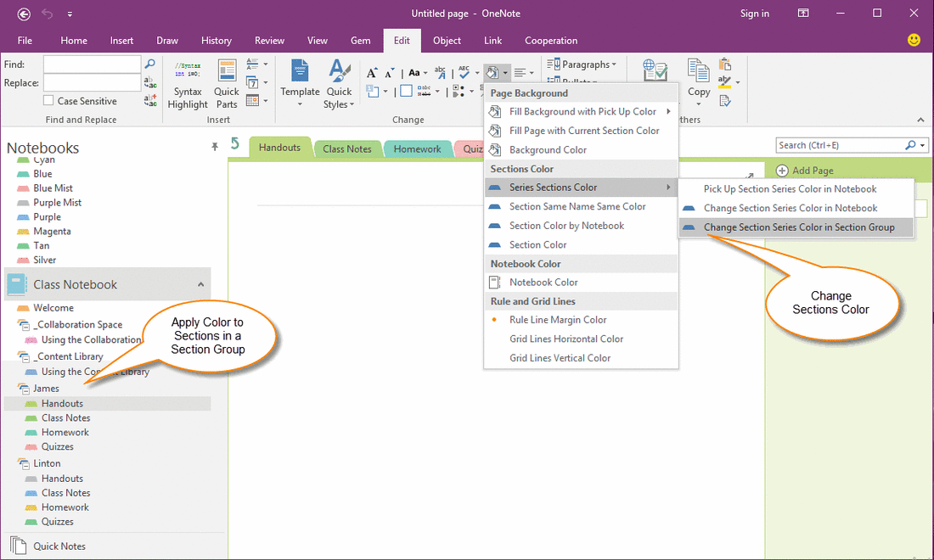The image size is (934, 560).
Task: Click the page fill color bucket button
Action: point(492,73)
